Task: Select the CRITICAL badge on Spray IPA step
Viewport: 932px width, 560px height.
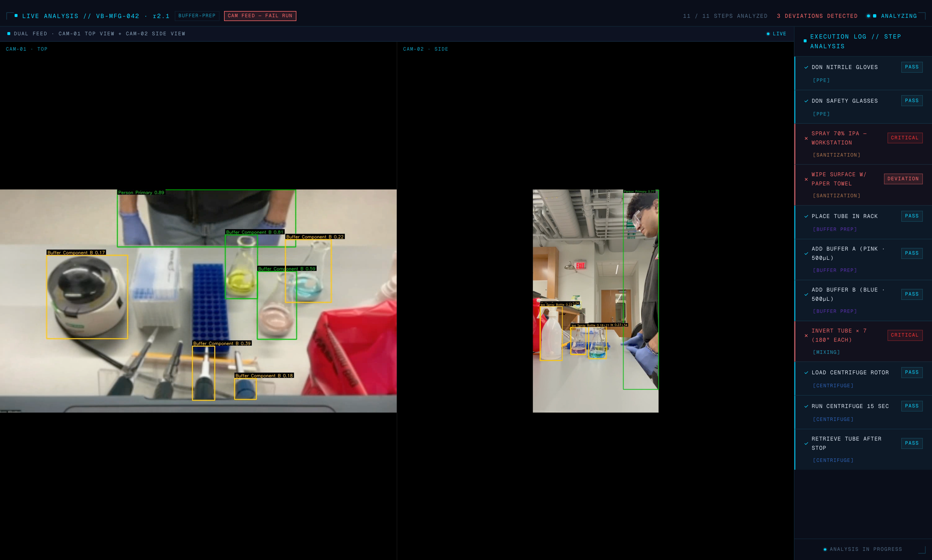Action: coord(904,138)
